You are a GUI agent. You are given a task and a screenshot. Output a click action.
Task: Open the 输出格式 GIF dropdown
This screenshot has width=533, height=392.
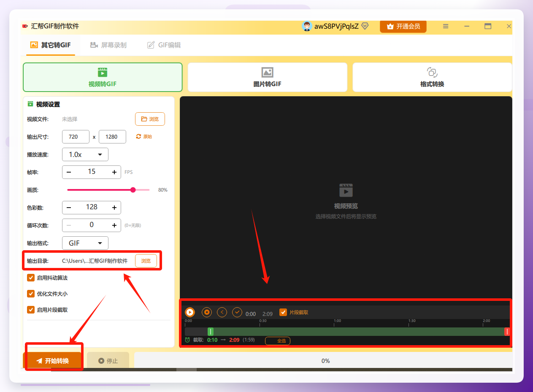(85, 243)
